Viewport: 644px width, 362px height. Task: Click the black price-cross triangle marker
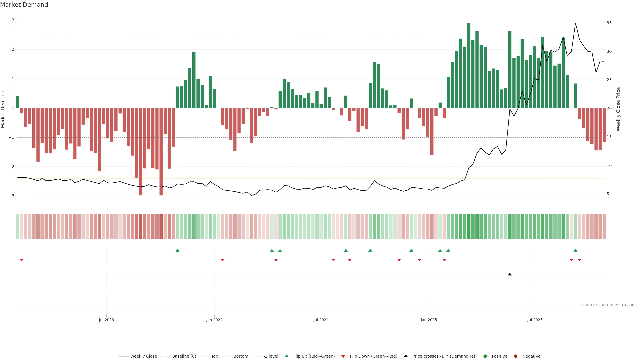pyautogui.click(x=510, y=274)
